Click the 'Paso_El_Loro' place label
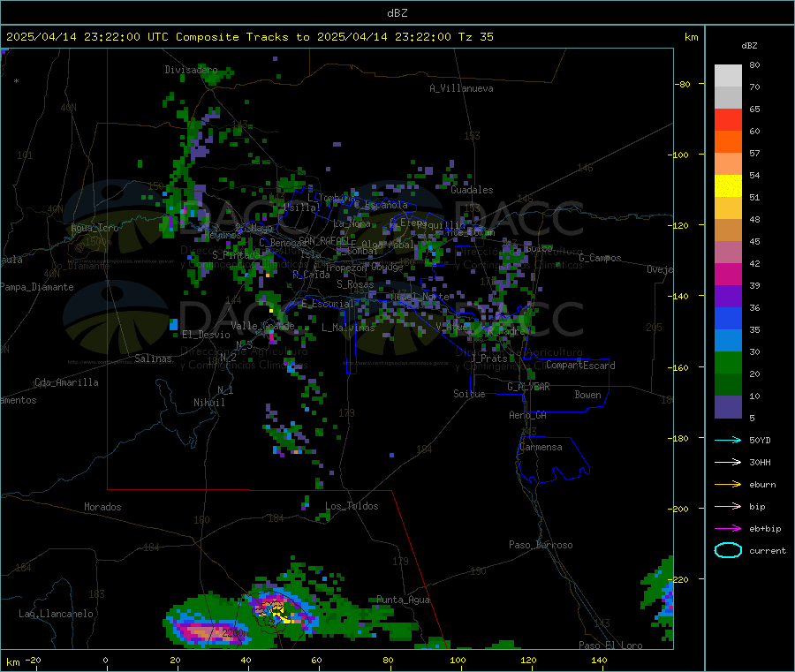This screenshot has width=795, height=672. 610,646
